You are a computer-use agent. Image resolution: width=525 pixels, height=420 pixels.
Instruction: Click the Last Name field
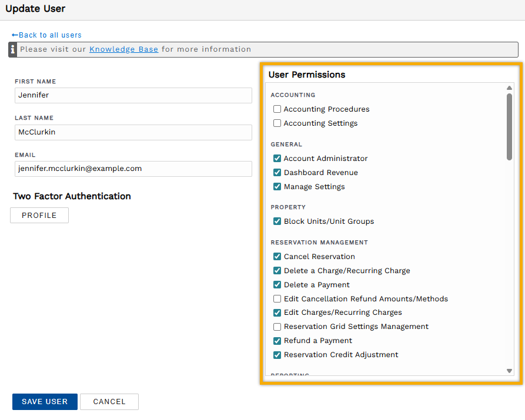point(133,132)
